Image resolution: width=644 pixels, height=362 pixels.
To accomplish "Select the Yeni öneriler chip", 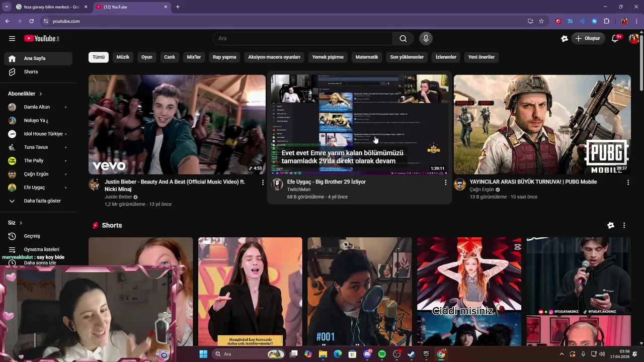I will tap(481, 57).
